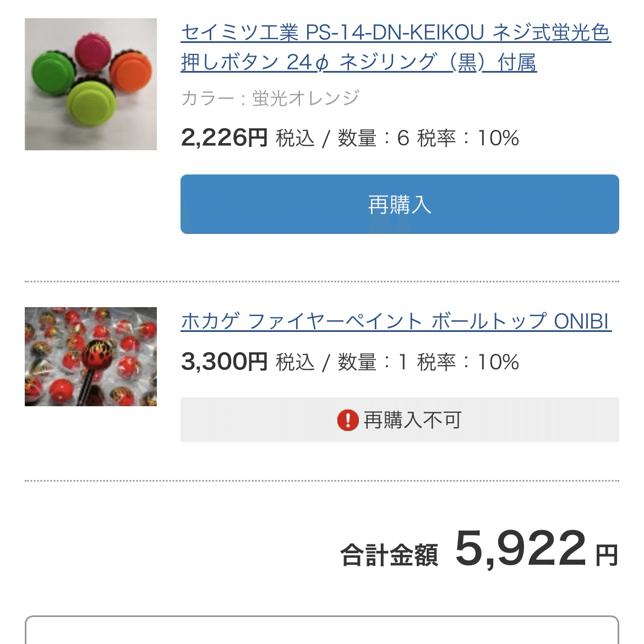This screenshot has width=644, height=644.
Task: Click the 再購入不可 notice bar
Action: click(x=400, y=421)
